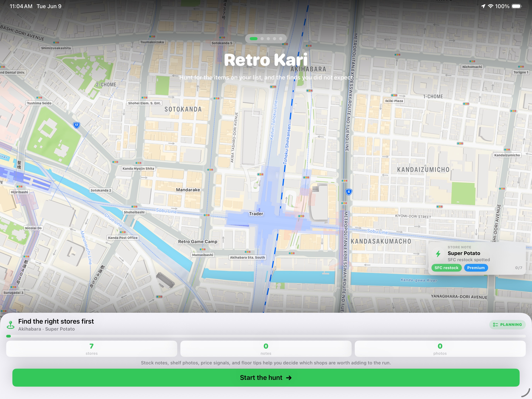Viewport: 532px width, 399px height.
Task: Select the active first page indicator
Action: (x=253, y=38)
